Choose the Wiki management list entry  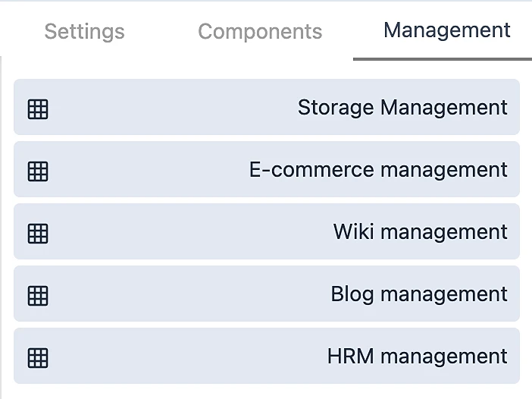267,232
